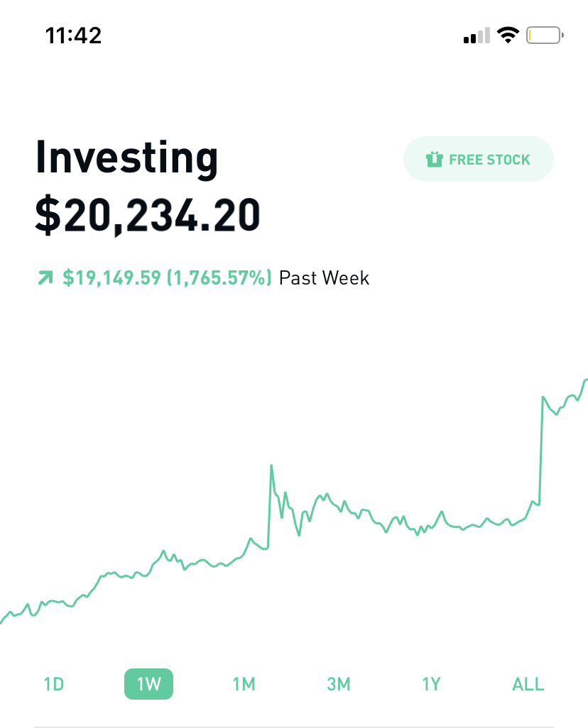This screenshot has height=728, width=588.
Task: Tap the 11:42 clock in status bar
Action: point(73,35)
